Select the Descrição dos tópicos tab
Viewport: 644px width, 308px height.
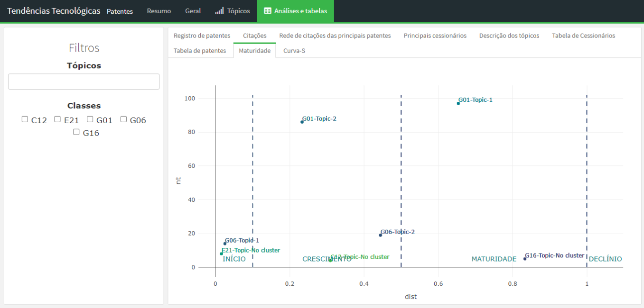click(x=509, y=36)
